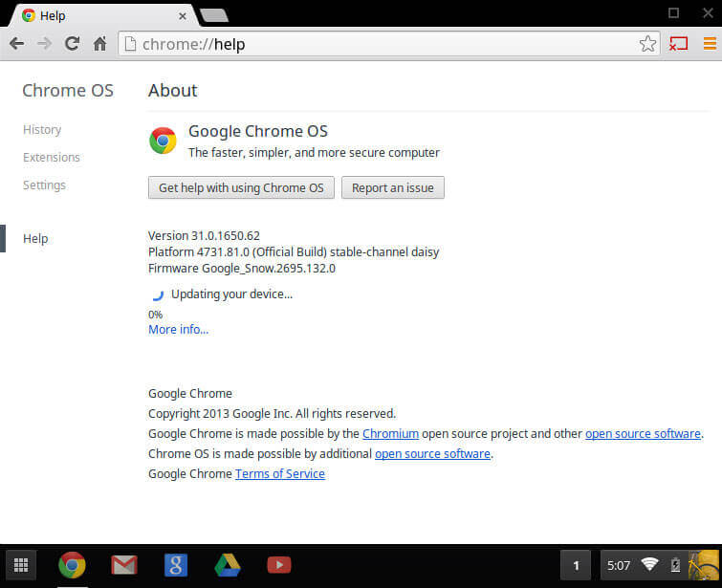Click the Version 31.0.1650.62 text
Screen dimensions: 722x588
coord(204,236)
